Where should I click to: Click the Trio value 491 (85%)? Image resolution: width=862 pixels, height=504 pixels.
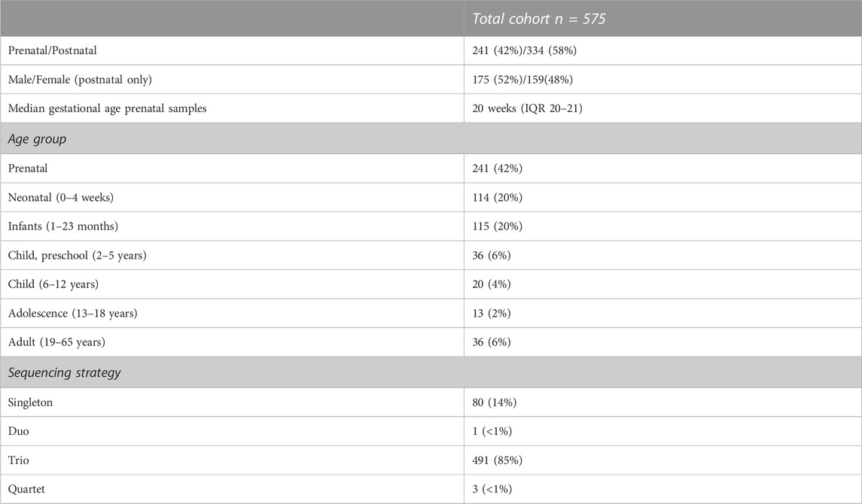(497, 460)
